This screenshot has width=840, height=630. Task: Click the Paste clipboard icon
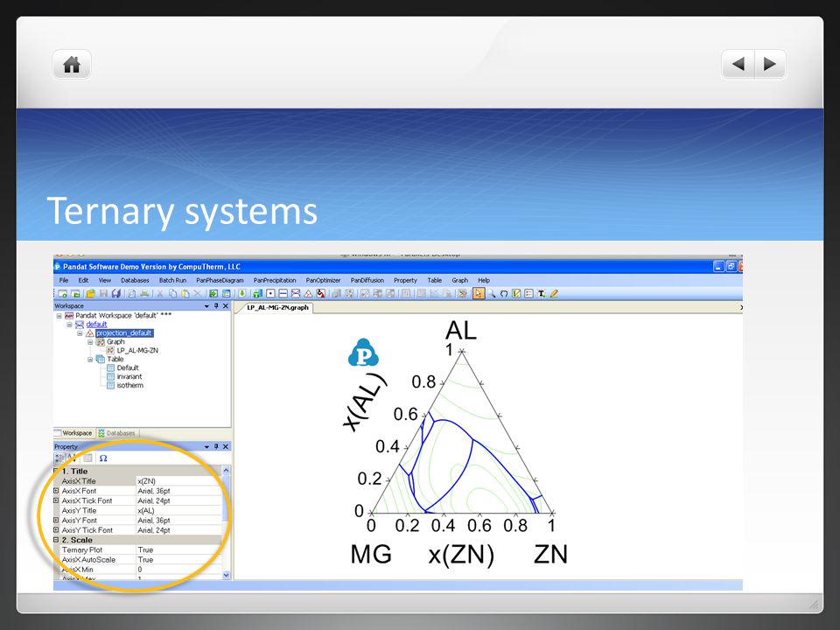click(x=185, y=294)
